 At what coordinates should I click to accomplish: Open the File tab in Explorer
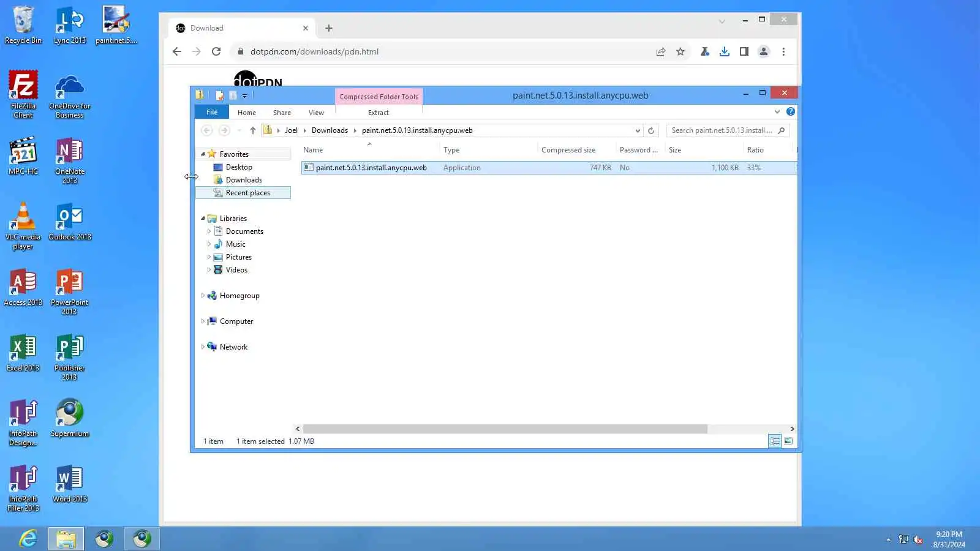tap(212, 112)
